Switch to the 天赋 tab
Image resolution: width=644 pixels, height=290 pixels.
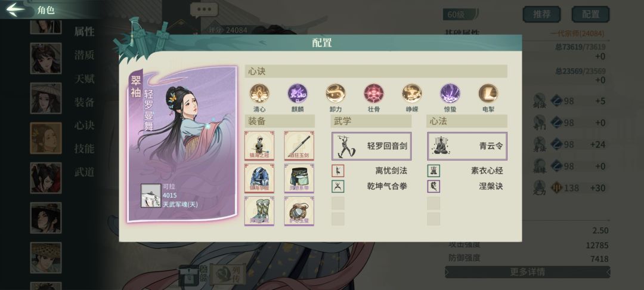click(x=84, y=79)
